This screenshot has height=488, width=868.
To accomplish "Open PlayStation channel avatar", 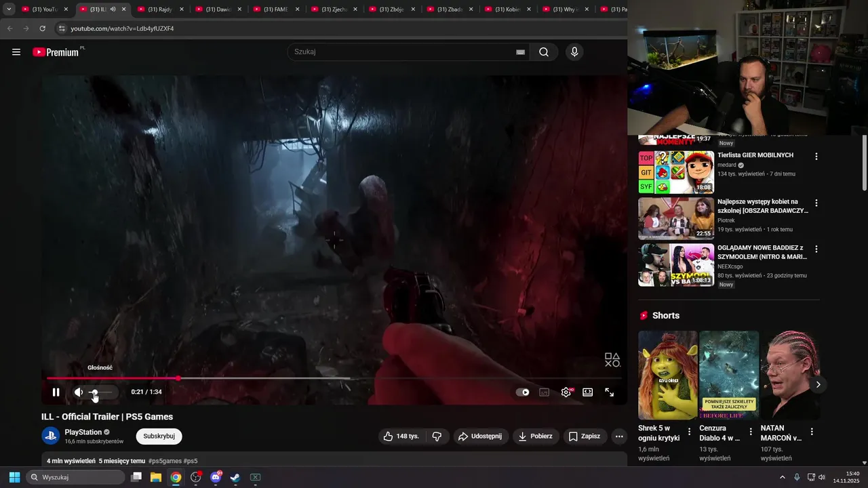I will [51, 436].
